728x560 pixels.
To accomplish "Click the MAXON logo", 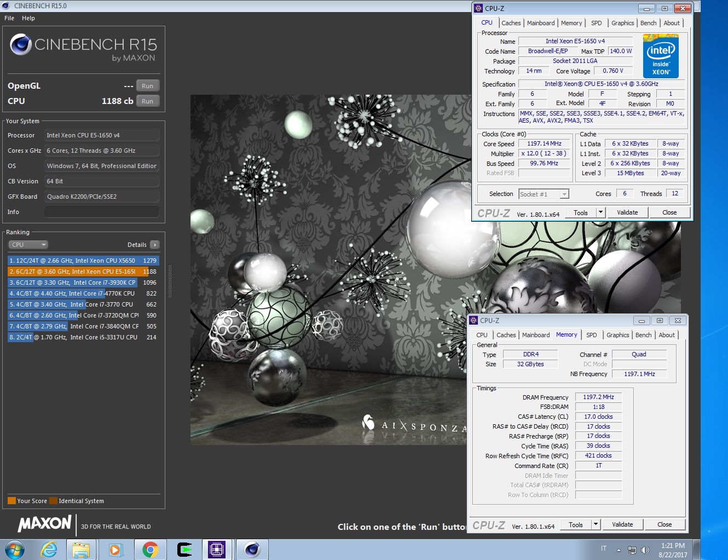I will pos(45,524).
